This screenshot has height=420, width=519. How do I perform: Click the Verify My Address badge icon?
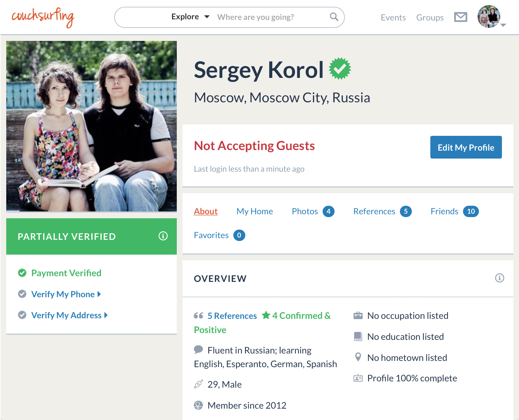pyautogui.click(x=22, y=315)
